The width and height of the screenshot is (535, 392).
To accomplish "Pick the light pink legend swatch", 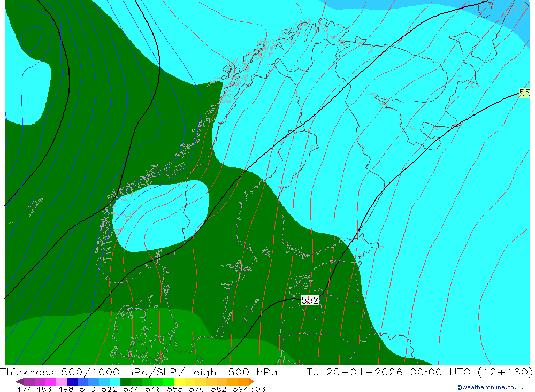I will click(61, 381).
